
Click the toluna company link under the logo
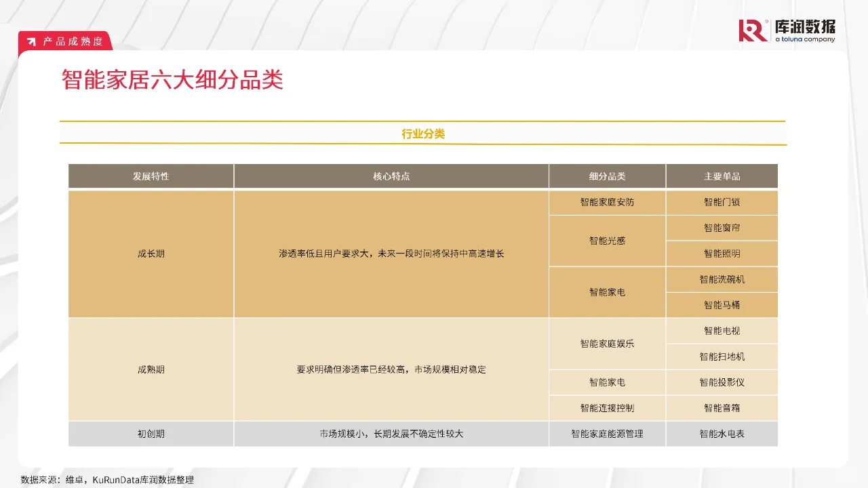coord(807,39)
